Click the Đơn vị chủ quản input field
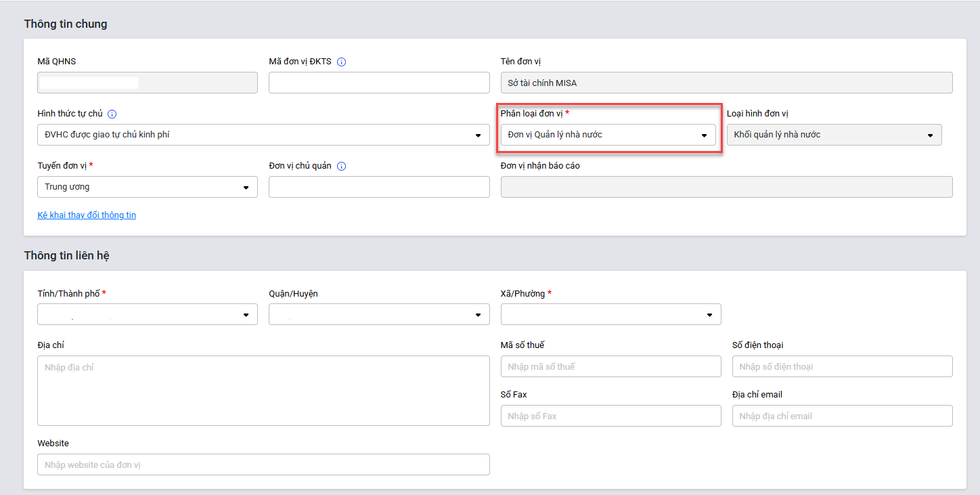 (379, 187)
